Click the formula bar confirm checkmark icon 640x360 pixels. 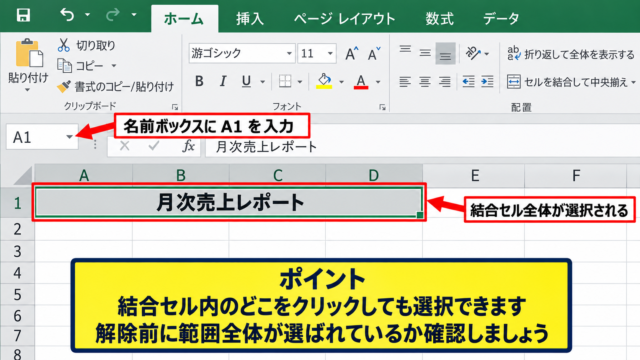[x=153, y=146]
